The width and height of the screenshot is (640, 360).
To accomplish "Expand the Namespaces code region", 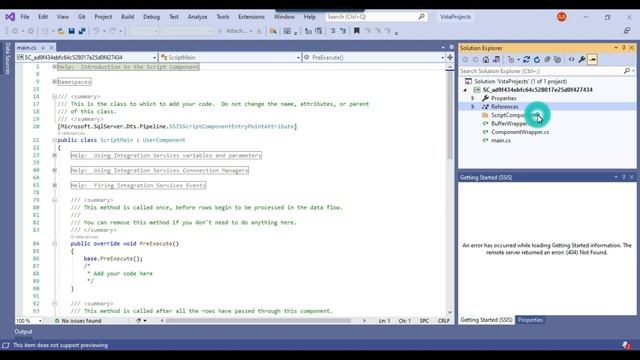I will pos(54,82).
